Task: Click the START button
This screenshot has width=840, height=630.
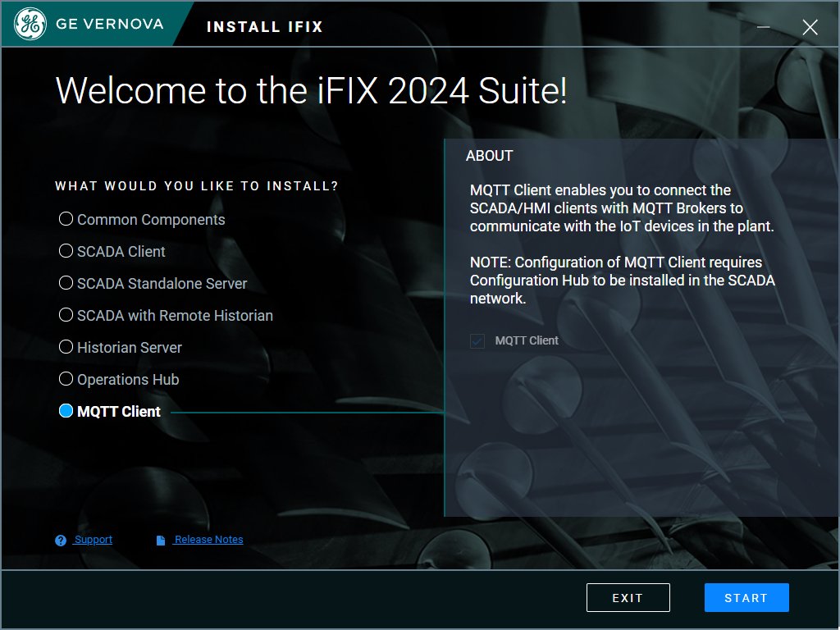Action: [x=746, y=597]
